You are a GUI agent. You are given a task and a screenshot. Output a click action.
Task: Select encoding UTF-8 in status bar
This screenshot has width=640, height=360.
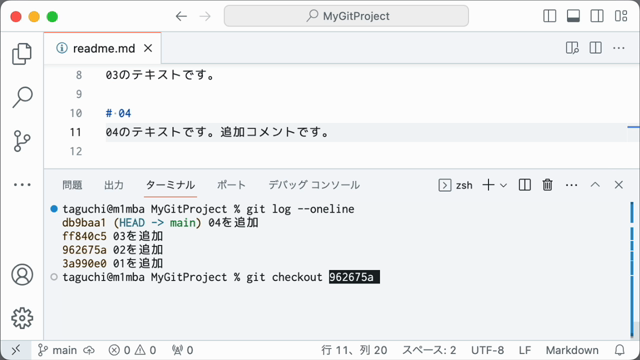point(487,350)
